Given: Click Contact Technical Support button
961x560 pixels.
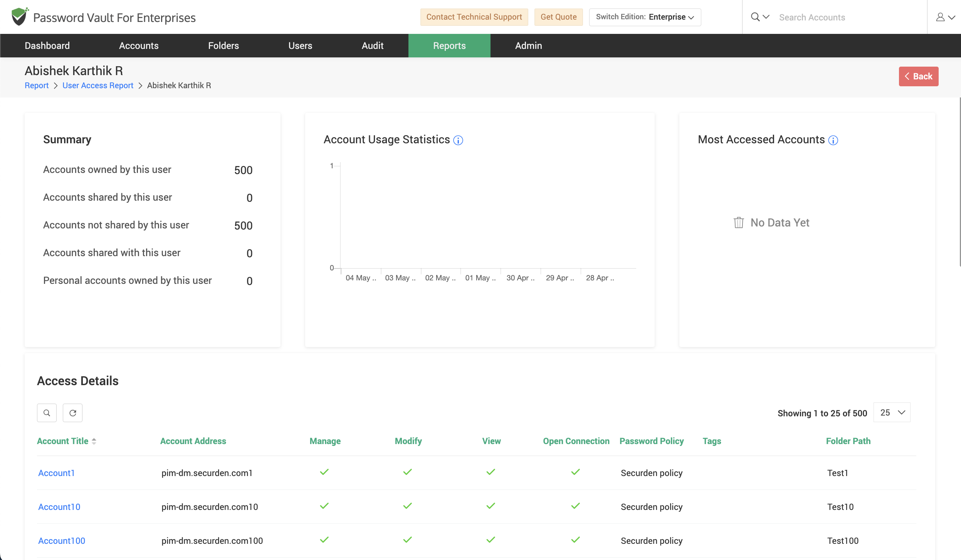Looking at the screenshot, I should [474, 17].
